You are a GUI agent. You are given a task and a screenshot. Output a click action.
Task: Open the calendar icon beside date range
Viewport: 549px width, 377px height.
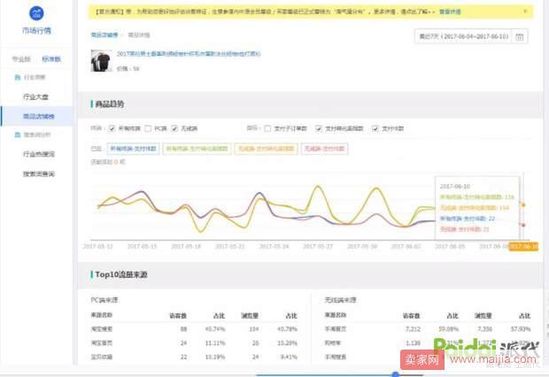[520, 36]
